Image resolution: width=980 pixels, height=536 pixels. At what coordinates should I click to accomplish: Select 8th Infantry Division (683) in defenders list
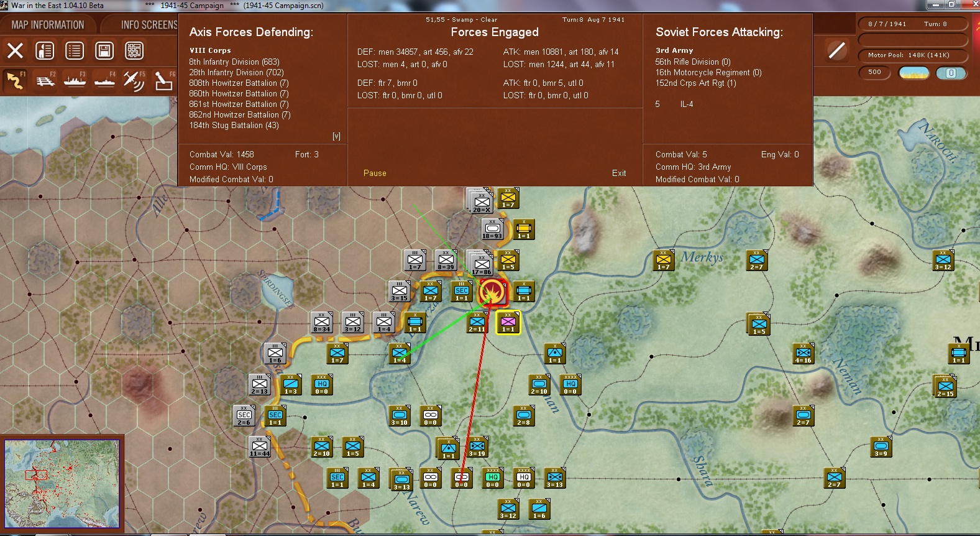(x=234, y=62)
